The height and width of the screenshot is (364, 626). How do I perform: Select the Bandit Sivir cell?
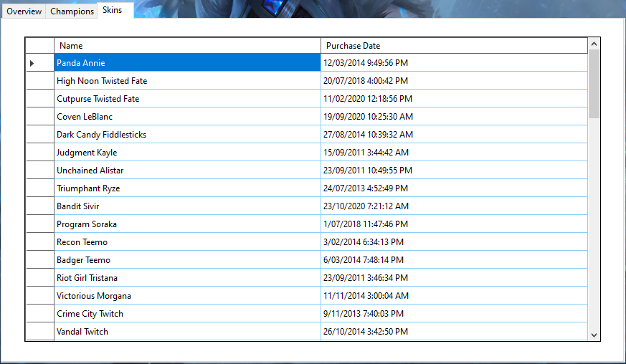tap(187, 206)
